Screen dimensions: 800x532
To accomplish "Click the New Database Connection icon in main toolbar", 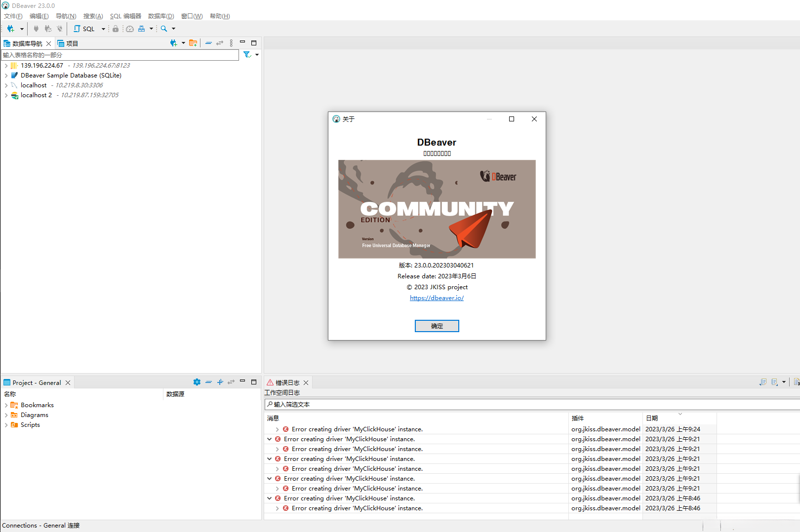I will [x=10, y=29].
